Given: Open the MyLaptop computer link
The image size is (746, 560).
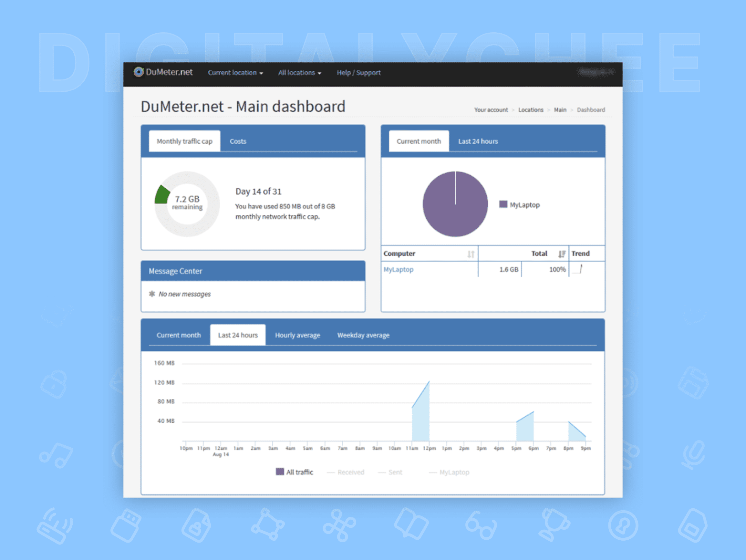Looking at the screenshot, I should (x=398, y=269).
